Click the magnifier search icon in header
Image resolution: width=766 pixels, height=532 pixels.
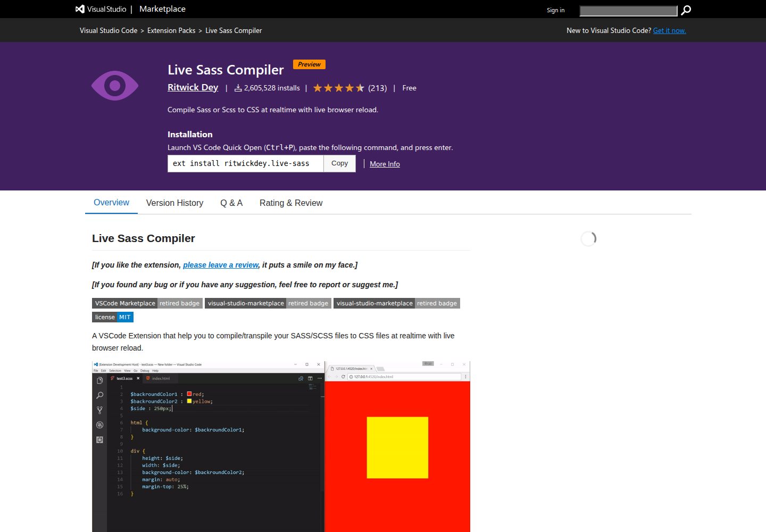686,10
